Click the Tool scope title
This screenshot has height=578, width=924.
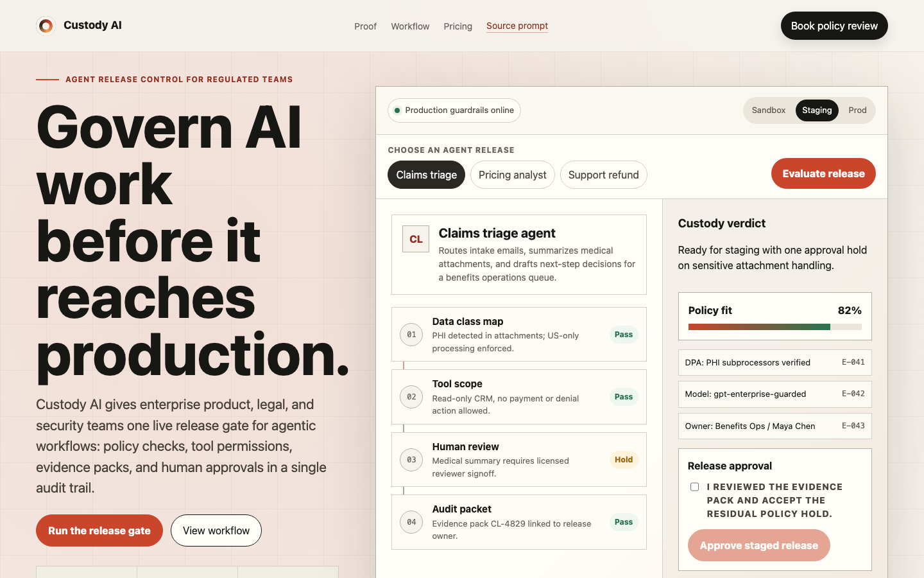click(x=458, y=384)
